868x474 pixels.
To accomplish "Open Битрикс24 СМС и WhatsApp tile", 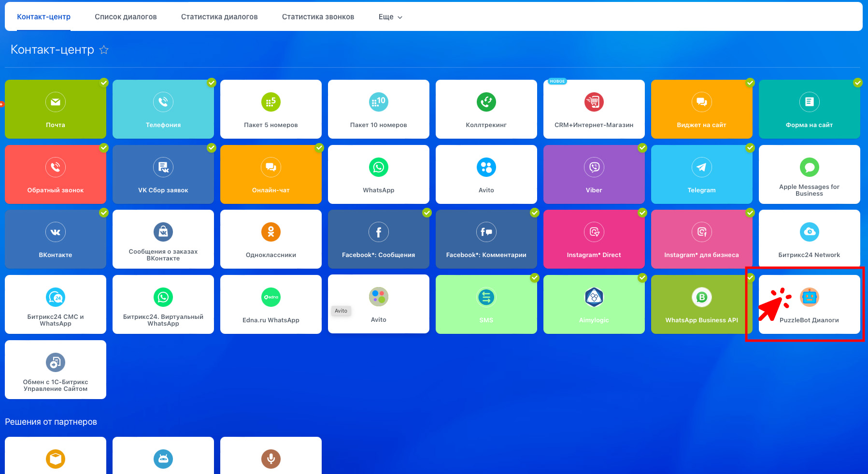I will (x=56, y=304).
